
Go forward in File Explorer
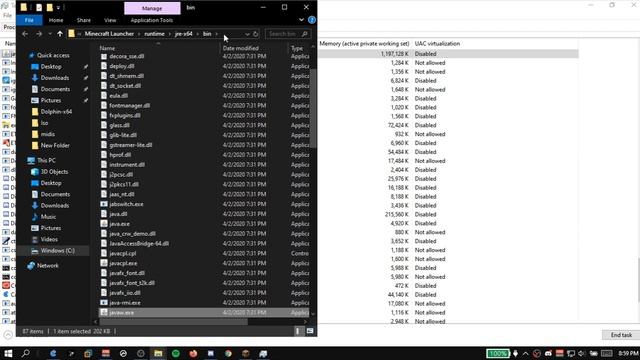coord(39,34)
